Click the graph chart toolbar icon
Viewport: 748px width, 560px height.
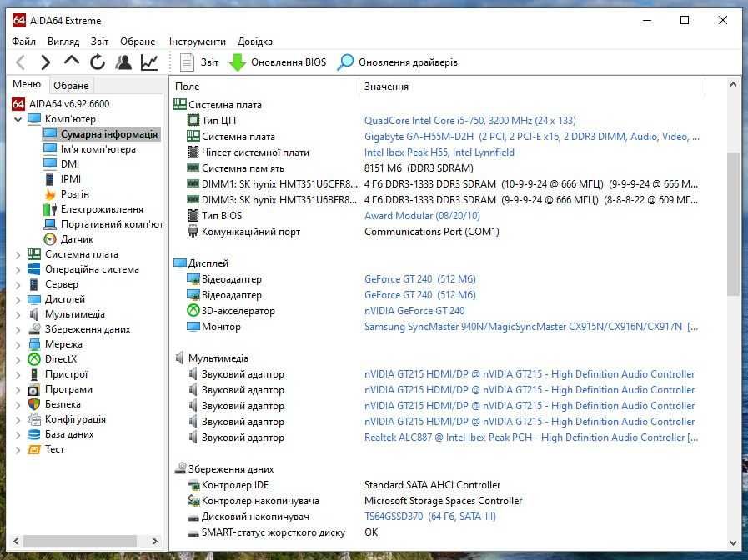(x=149, y=62)
